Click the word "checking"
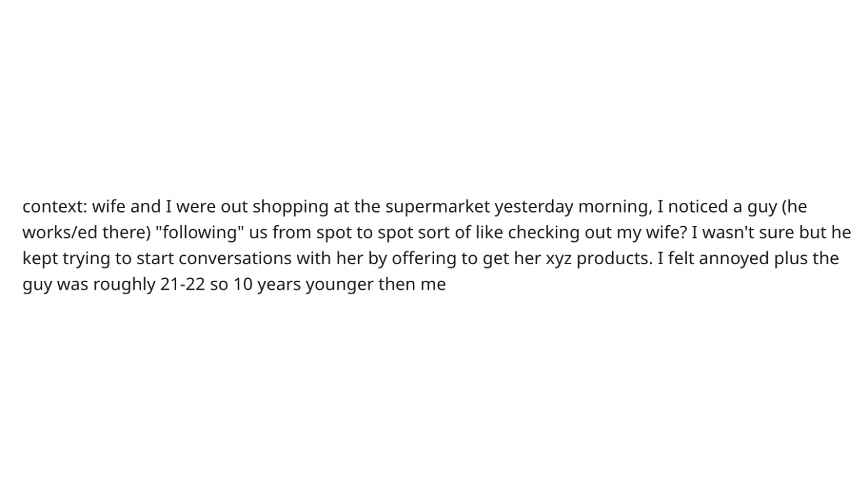The width and height of the screenshot is (868, 485). (x=543, y=232)
